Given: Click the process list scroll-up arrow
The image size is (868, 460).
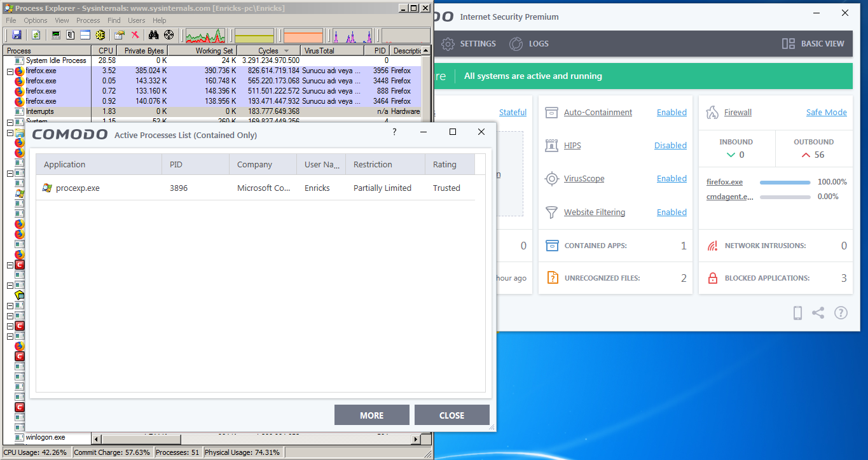Looking at the screenshot, I should click(x=425, y=50).
